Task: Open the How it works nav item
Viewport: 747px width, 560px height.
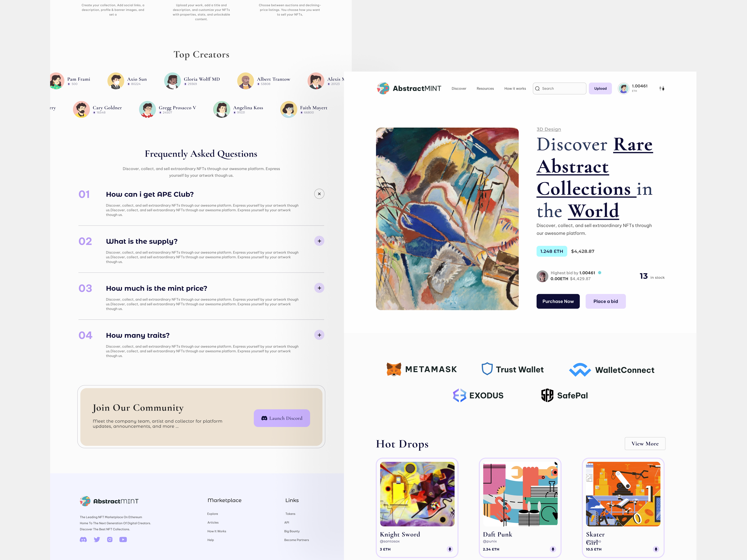Action: (515, 88)
